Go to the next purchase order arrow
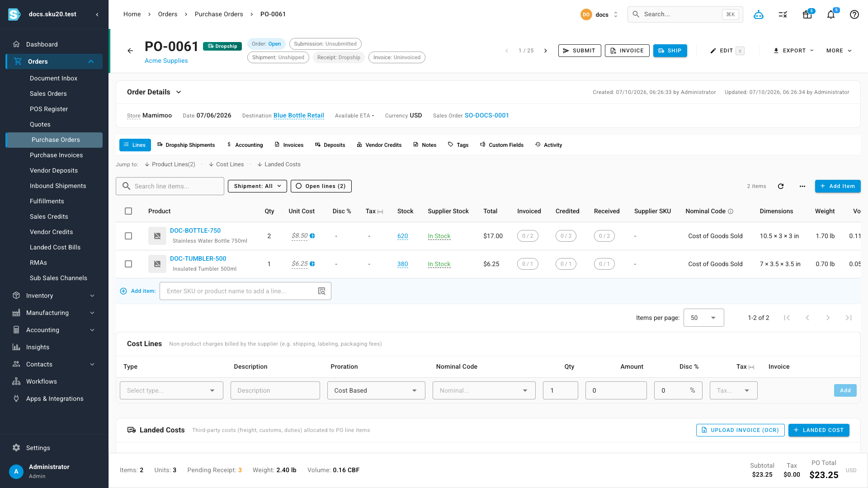 coord(546,51)
